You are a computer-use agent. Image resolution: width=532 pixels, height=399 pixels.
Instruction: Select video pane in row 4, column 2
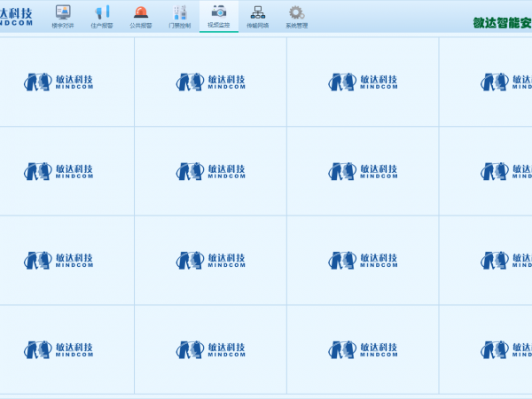point(210,349)
